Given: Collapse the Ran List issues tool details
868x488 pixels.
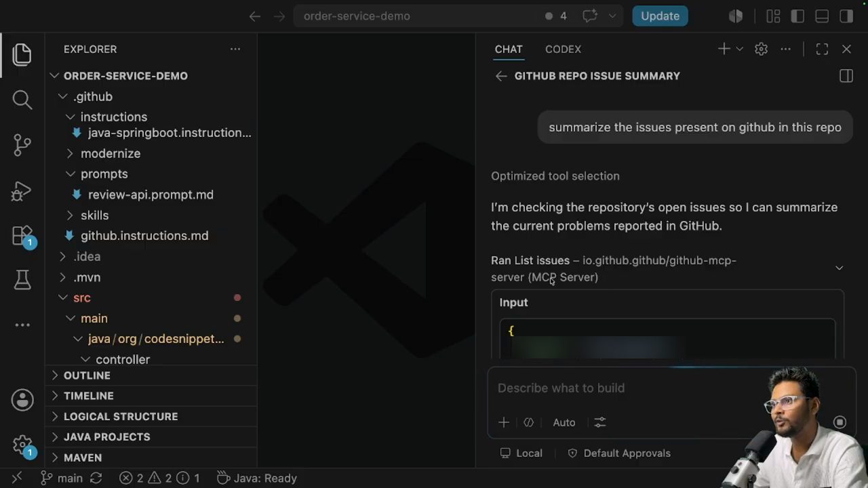Looking at the screenshot, I should point(839,268).
